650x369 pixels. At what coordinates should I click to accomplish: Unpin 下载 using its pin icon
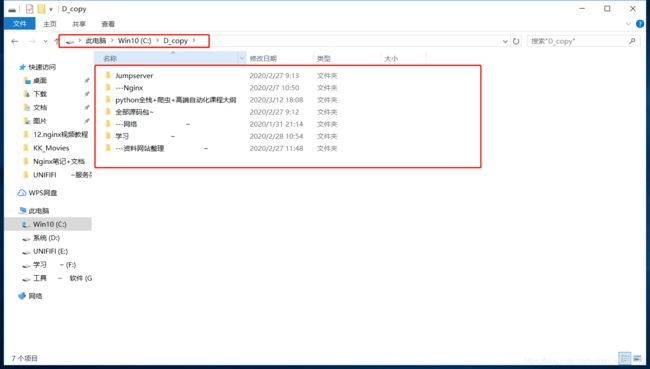coord(87,94)
